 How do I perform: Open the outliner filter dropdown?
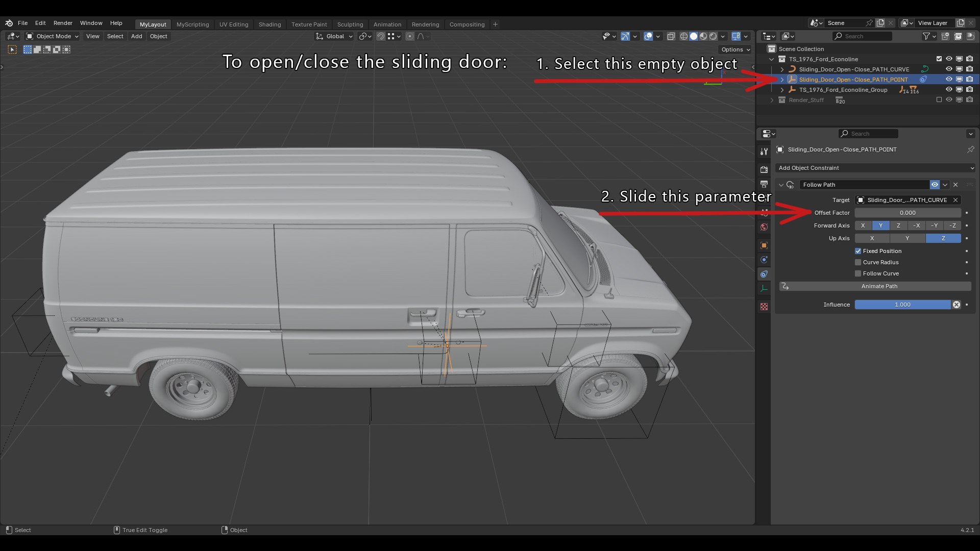(x=929, y=36)
